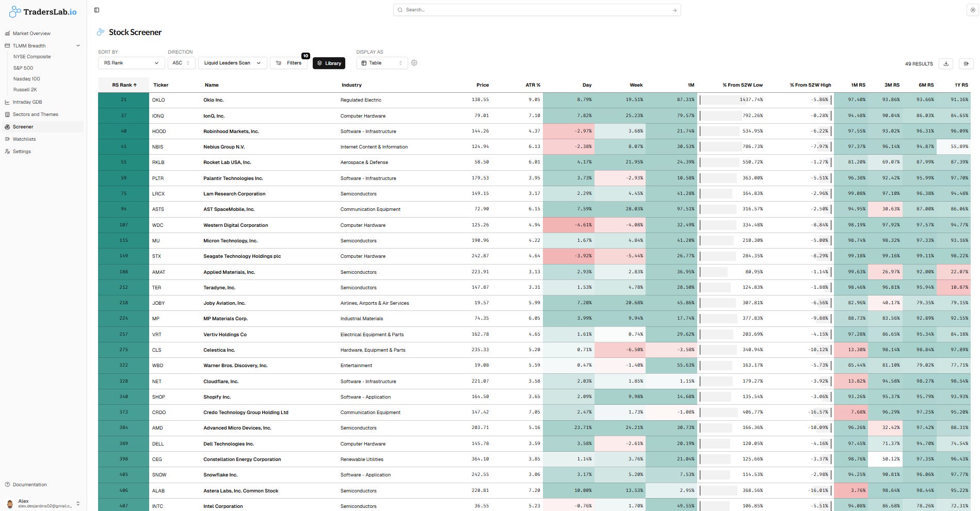Sort by the RS Rank column header
The image size is (980, 511).
coord(124,85)
